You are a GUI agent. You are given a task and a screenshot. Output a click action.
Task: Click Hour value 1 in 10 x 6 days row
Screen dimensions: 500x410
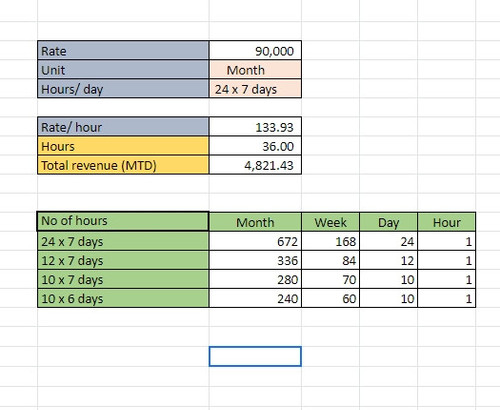tap(446, 298)
